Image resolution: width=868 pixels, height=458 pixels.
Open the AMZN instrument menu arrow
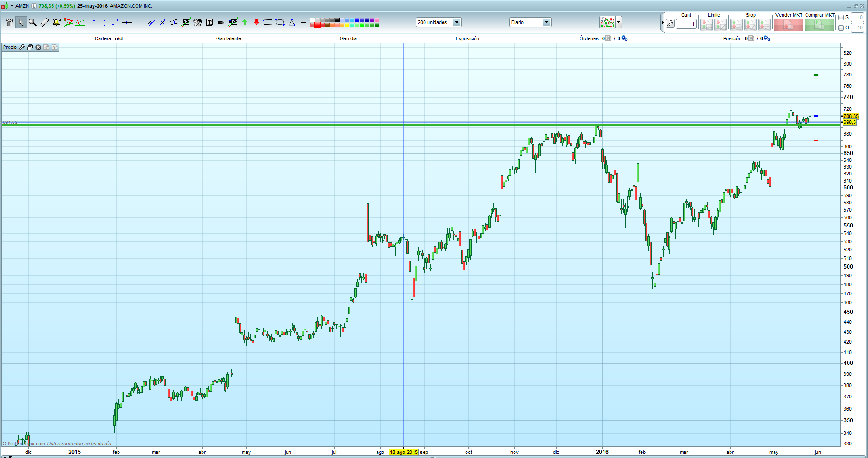[12, 6]
